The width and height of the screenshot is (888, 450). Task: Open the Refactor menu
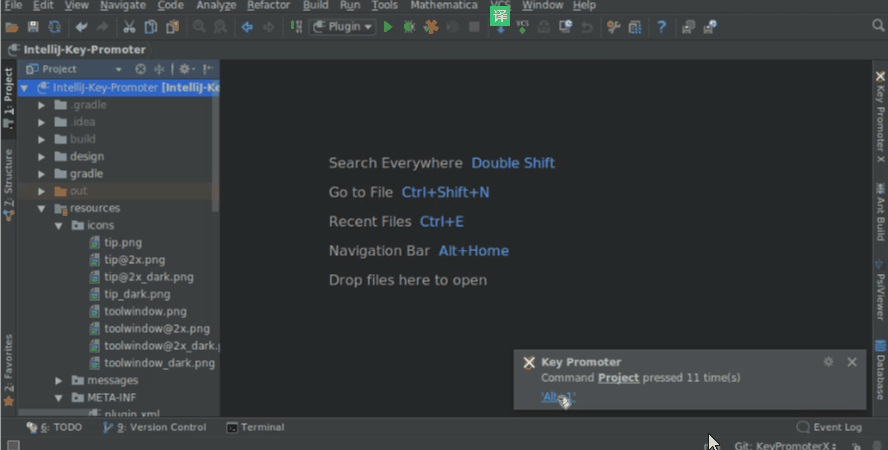coord(268,5)
